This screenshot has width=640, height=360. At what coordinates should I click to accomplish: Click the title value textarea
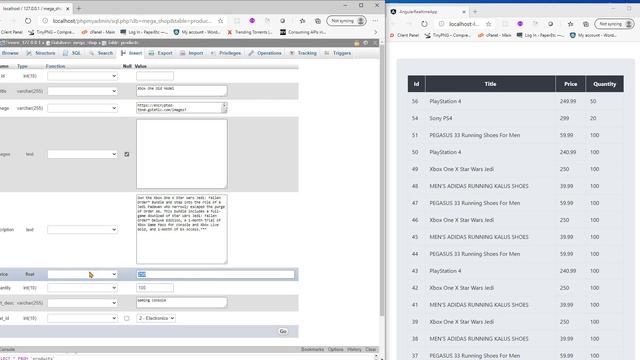[182, 91]
